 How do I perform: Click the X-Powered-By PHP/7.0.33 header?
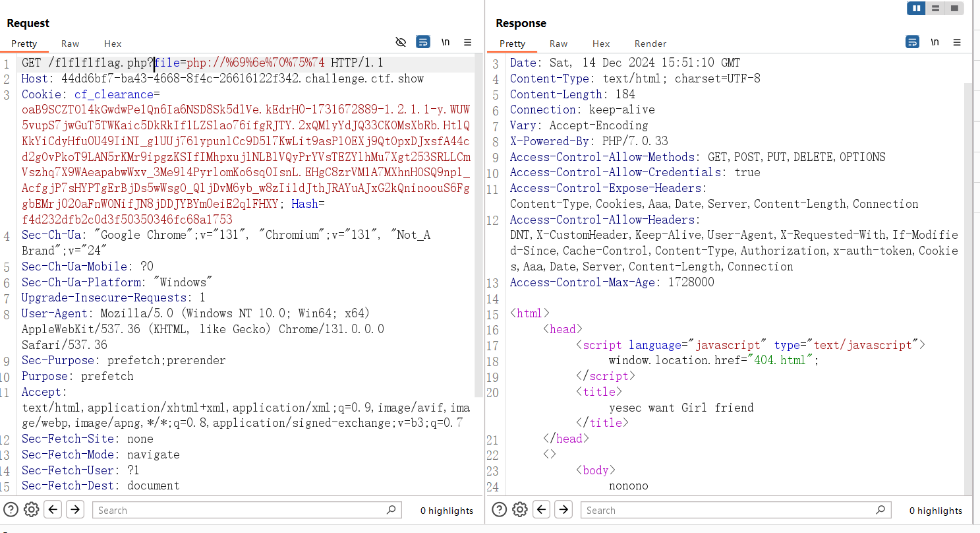(x=589, y=141)
